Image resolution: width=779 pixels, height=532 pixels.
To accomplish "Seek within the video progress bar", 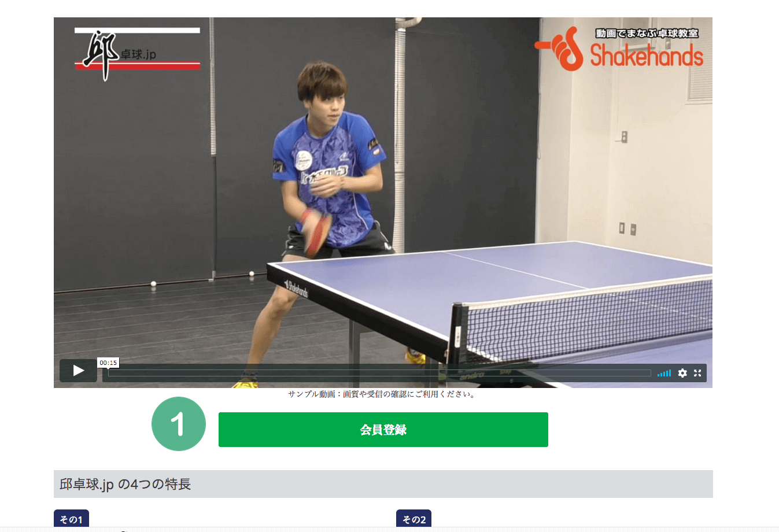I will [x=379, y=373].
